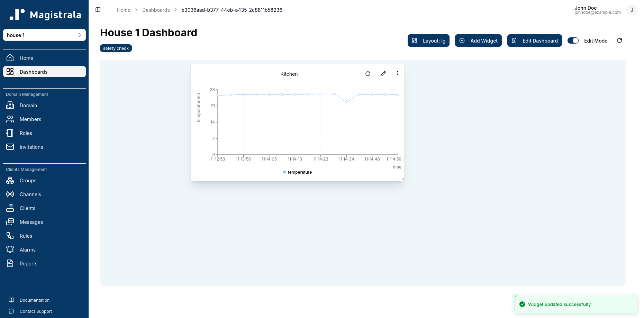Viewport: 644px width, 318px height.
Task: Edit the Kitchen widget with the pencil icon
Action: point(383,73)
